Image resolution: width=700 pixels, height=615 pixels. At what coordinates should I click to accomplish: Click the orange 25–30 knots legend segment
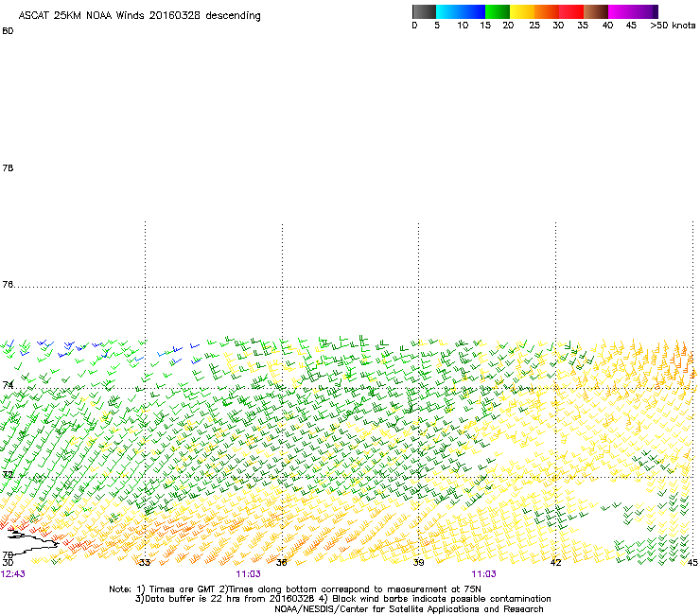click(x=547, y=11)
